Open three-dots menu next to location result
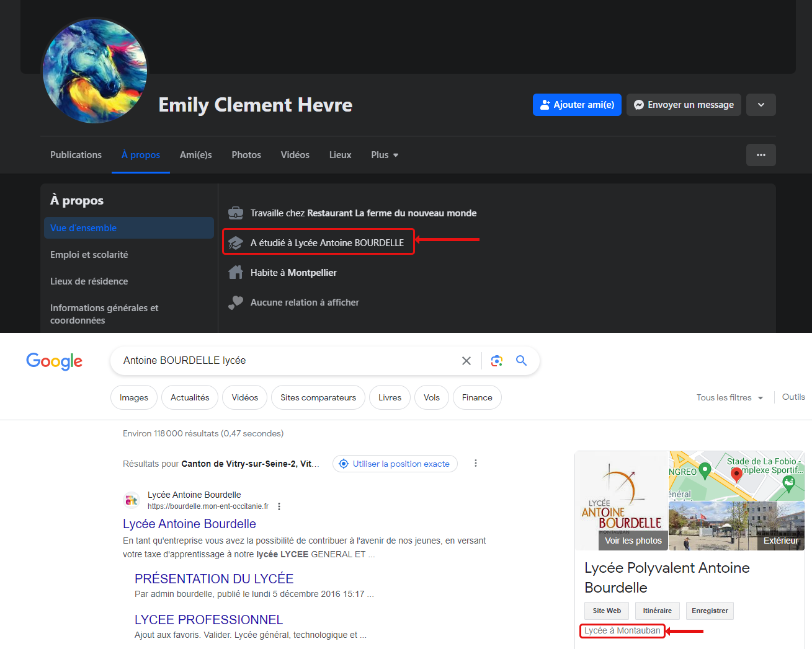 (x=476, y=463)
